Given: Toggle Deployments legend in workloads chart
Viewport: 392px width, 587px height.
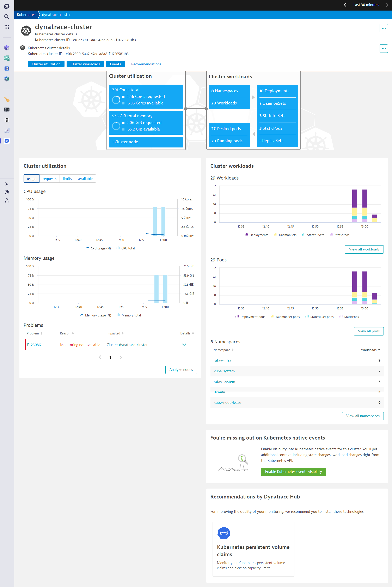Looking at the screenshot, I should pyautogui.click(x=256, y=235).
